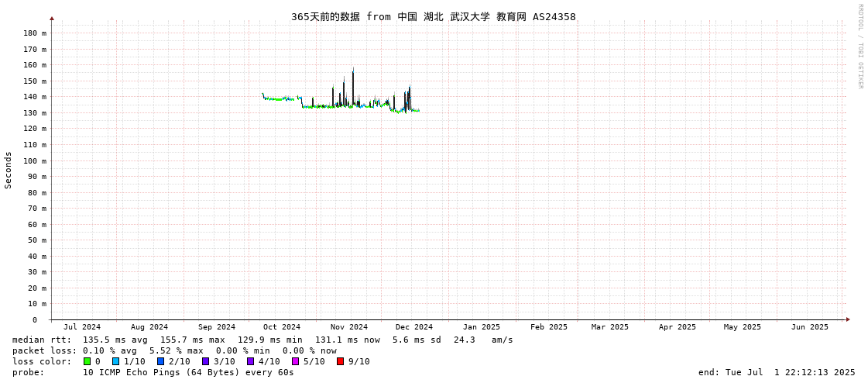868x383 pixels.
Task: Click the 60 m y-axis label
Action: [x=37, y=225]
